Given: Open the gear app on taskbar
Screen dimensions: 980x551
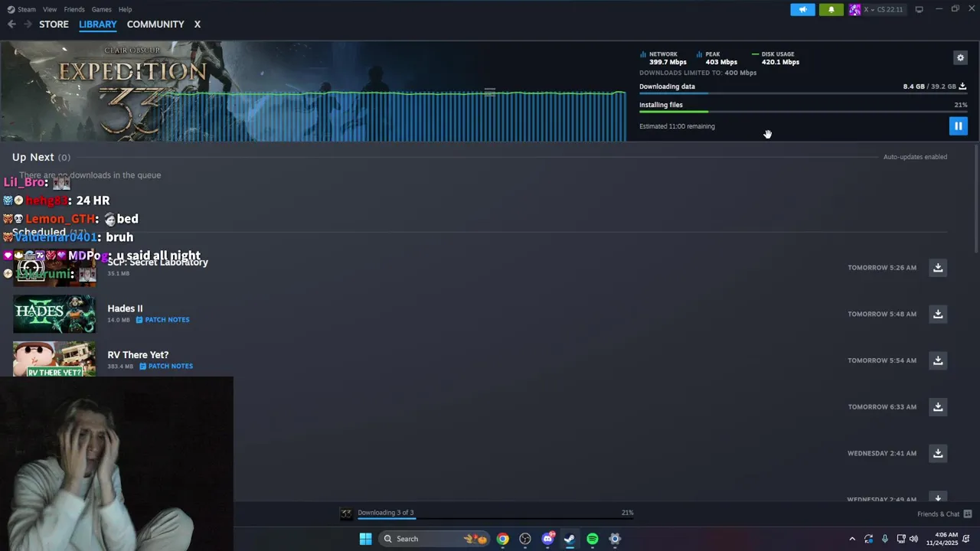Looking at the screenshot, I should (615, 539).
